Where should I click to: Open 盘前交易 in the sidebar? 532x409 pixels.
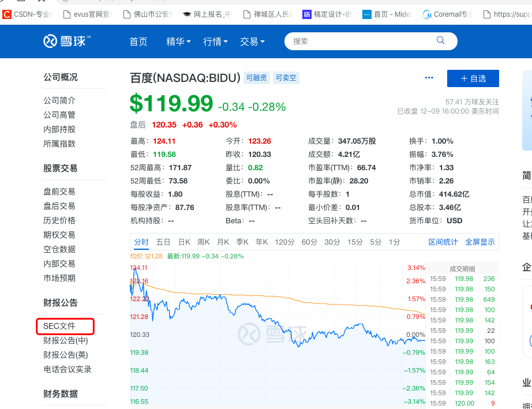click(59, 192)
